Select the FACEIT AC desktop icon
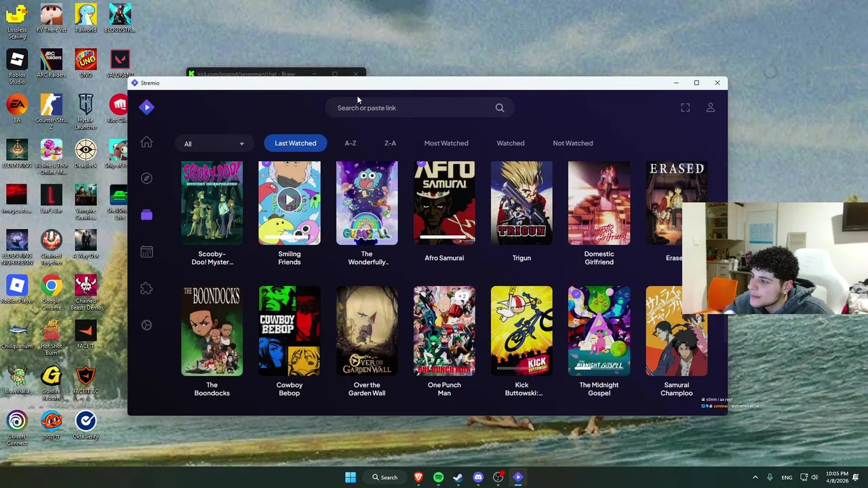This screenshot has width=868, height=488. coord(85,380)
